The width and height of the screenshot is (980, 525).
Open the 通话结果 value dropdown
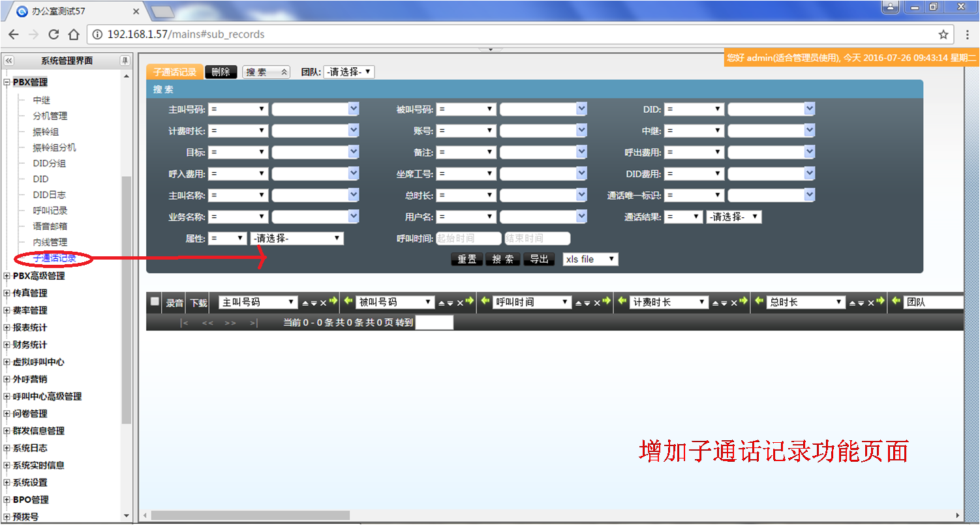click(734, 217)
